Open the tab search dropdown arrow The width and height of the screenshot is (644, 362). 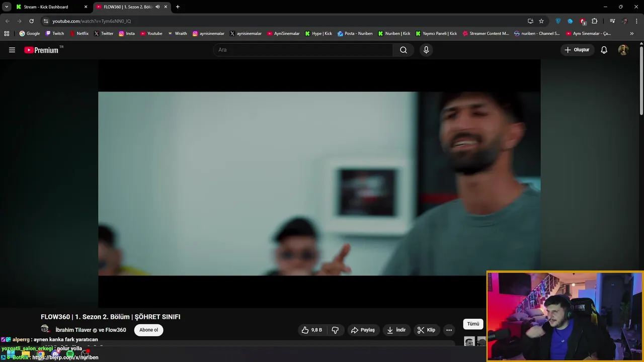point(7,7)
